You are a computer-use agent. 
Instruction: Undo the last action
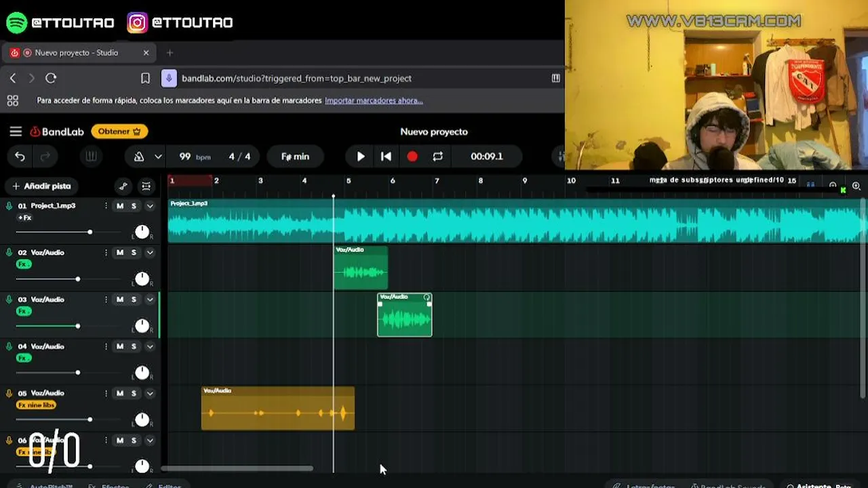tap(20, 157)
